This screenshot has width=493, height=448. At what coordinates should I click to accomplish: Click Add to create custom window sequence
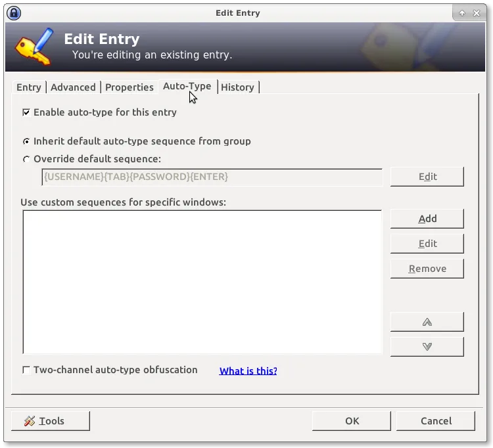427,218
